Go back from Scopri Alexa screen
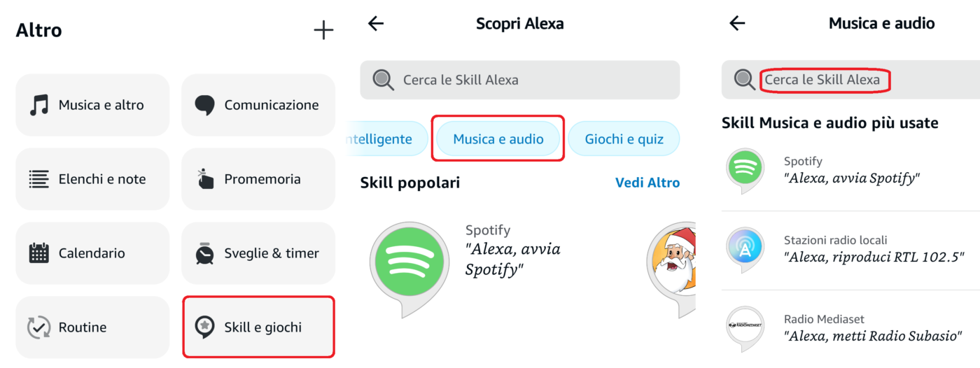This screenshot has height=368, width=980. click(376, 24)
